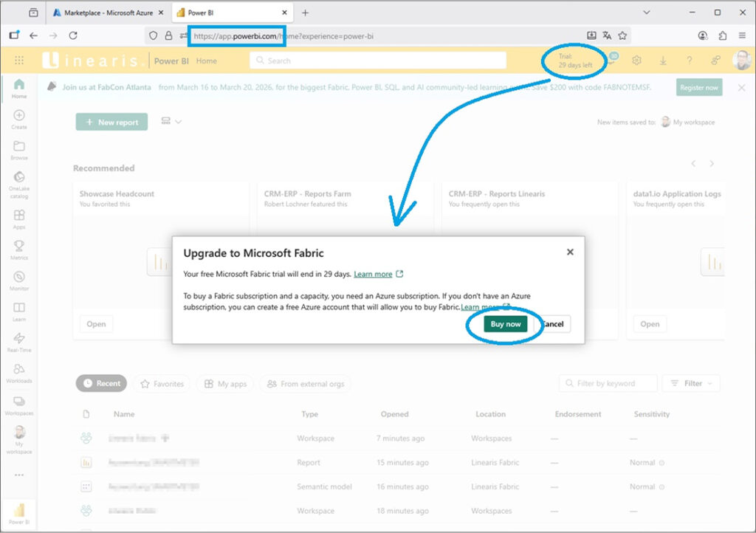Image resolution: width=756 pixels, height=533 pixels.
Task: Go to the next Recommended items page
Action: [712, 163]
